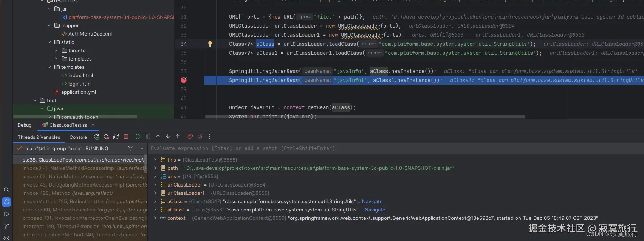Open View Breakpoints from debug toolbar
Image resolution: width=644 pixels, height=241 pixels.
pyautogui.click(x=190, y=137)
